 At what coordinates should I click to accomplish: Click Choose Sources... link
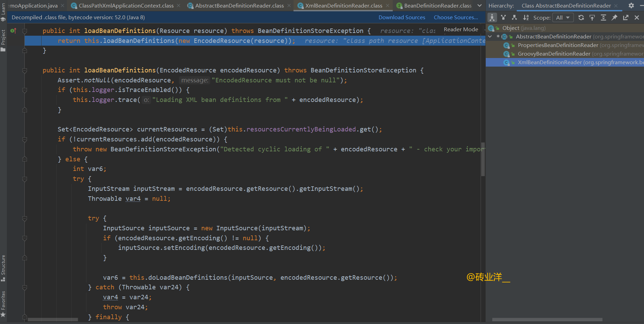[456, 18]
